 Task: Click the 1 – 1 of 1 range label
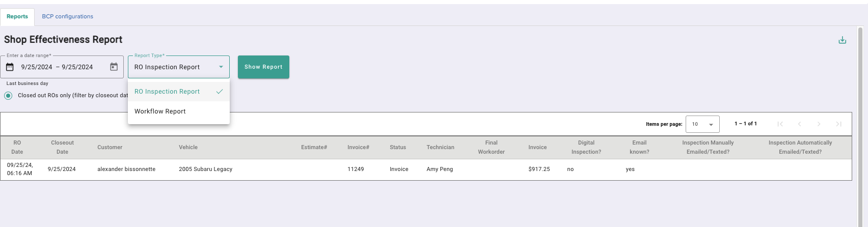746,124
